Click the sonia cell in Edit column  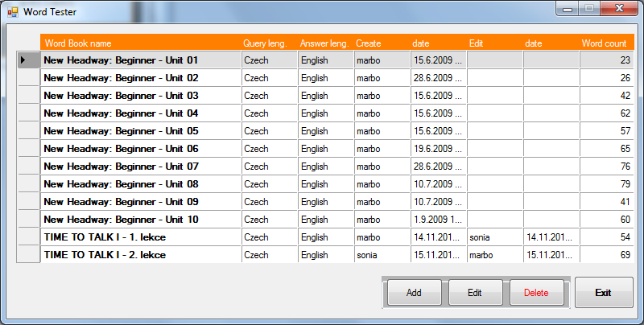(x=494, y=237)
